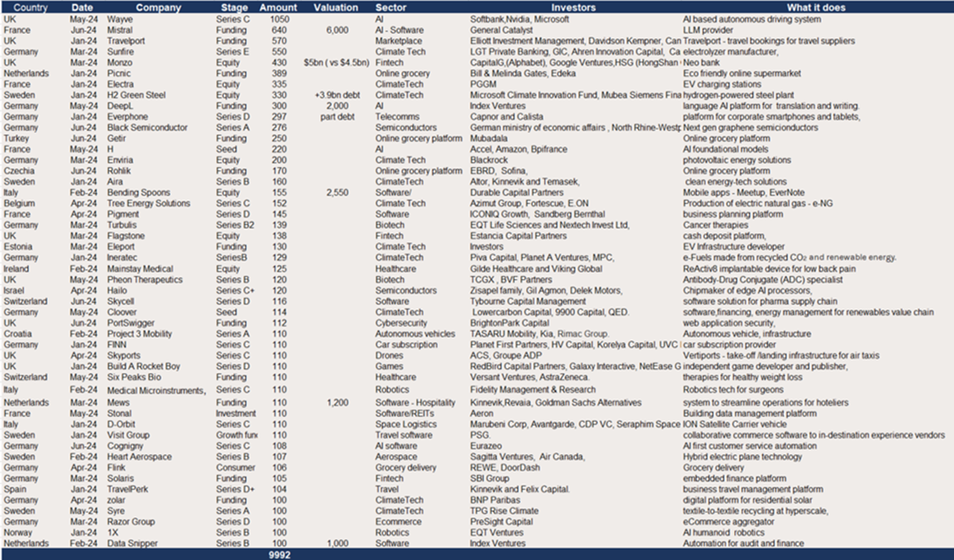The image size is (954, 560).
Task: Select the 'Space Logistics' sector cell
Action: pos(406,425)
